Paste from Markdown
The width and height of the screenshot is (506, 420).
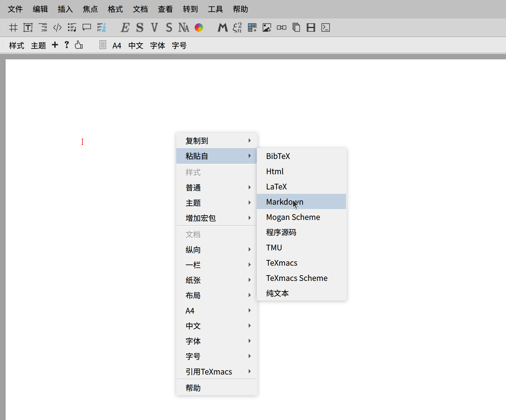coord(301,201)
